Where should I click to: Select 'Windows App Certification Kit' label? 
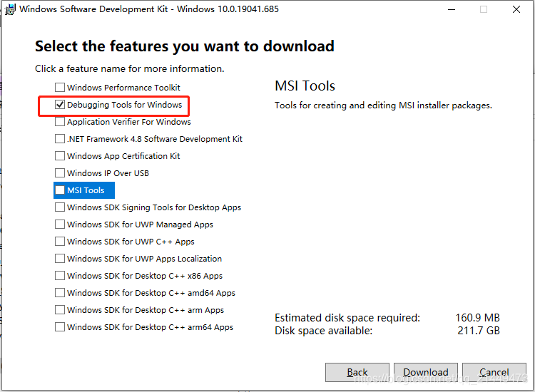(123, 156)
